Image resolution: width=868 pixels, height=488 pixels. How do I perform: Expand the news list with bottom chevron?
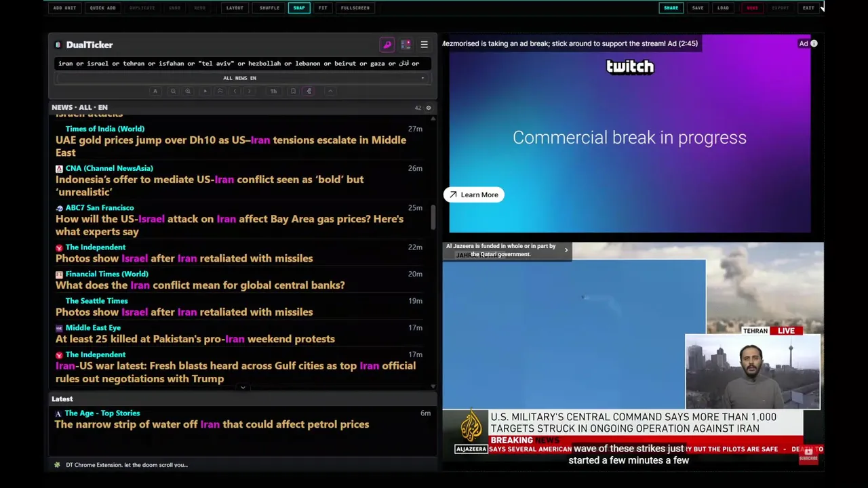pyautogui.click(x=243, y=388)
